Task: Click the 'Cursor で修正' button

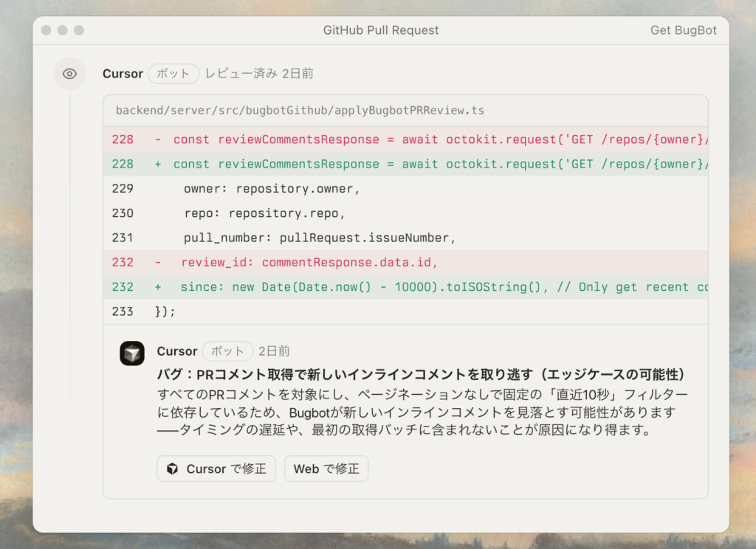Action: (x=216, y=469)
